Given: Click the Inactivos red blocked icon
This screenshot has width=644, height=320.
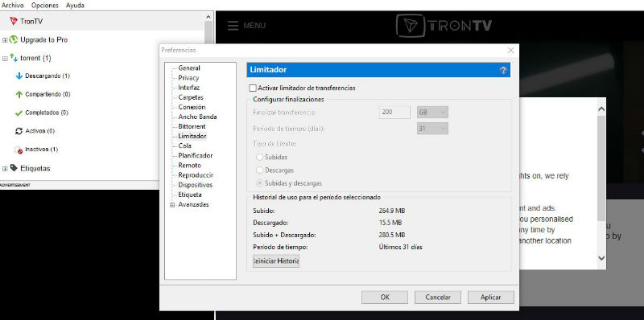Looking at the screenshot, I should (x=18, y=150).
